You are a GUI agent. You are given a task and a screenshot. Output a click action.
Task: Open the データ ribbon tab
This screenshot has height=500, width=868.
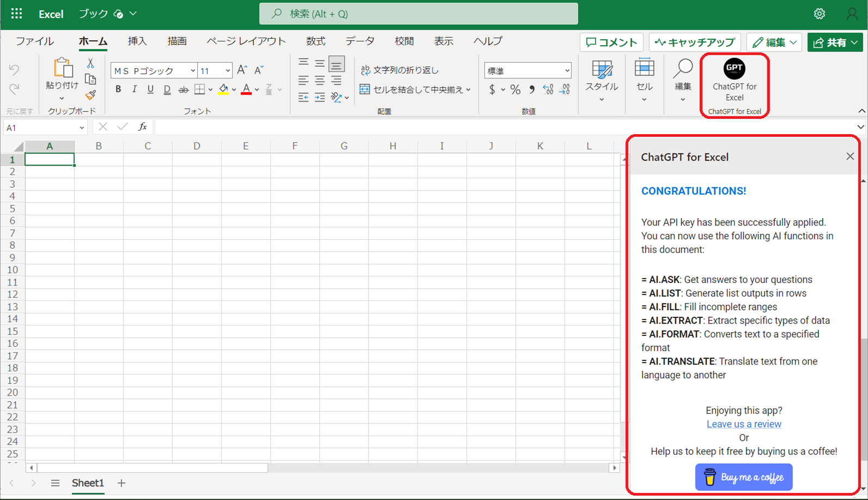pos(360,41)
